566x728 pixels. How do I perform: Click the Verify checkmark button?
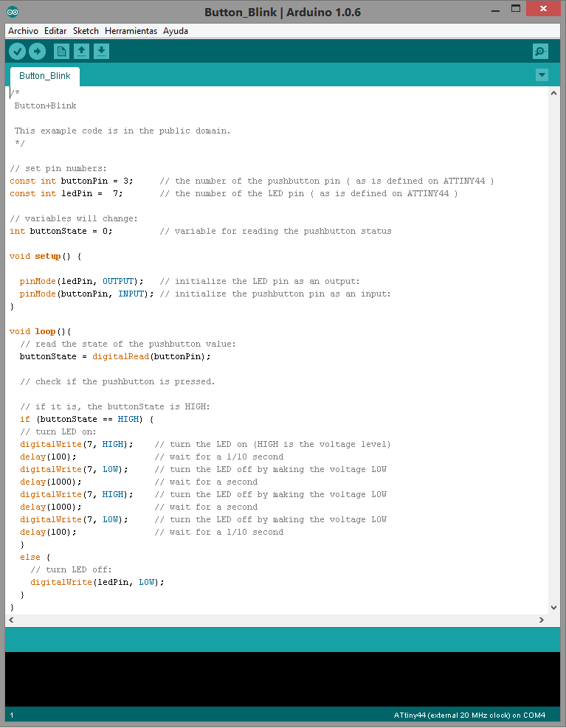[x=17, y=51]
